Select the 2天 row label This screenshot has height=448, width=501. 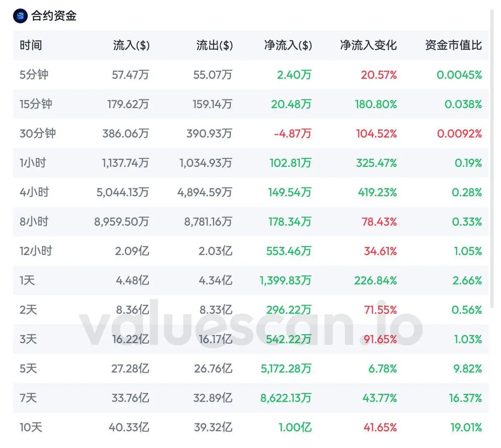point(28,310)
